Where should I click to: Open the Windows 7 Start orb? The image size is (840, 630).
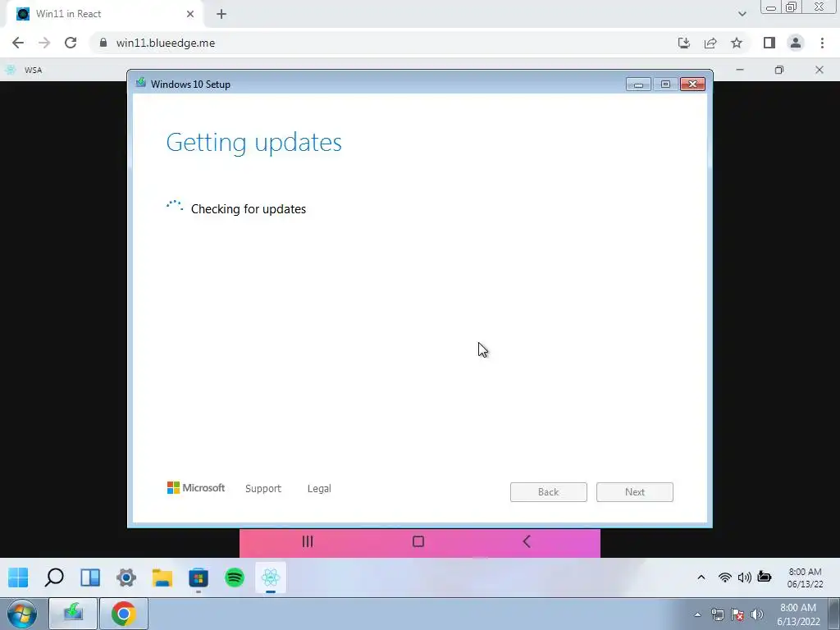(22, 614)
